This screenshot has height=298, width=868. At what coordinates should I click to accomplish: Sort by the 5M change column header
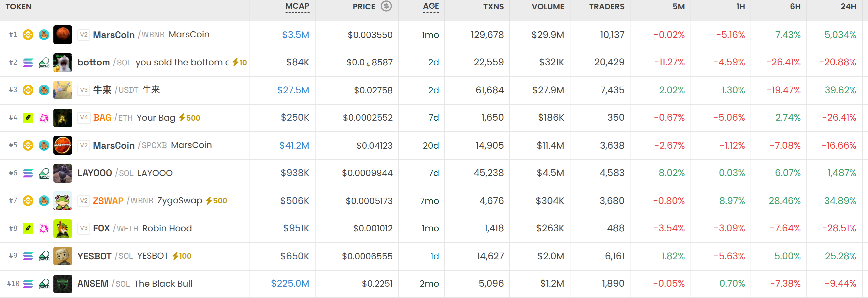click(x=679, y=6)
